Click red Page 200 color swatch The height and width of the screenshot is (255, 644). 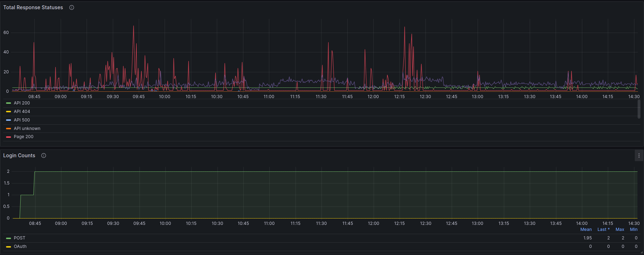coord(9,137)
